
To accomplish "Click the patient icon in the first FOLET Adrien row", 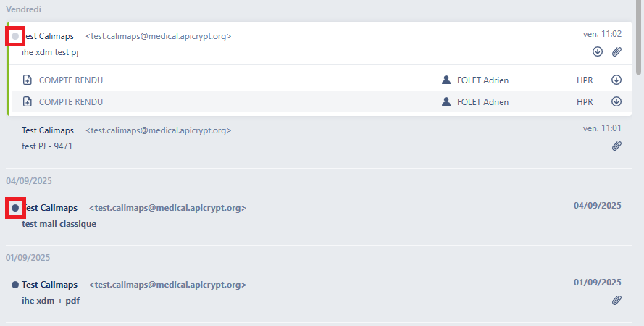I will click(x=446, y=80).
